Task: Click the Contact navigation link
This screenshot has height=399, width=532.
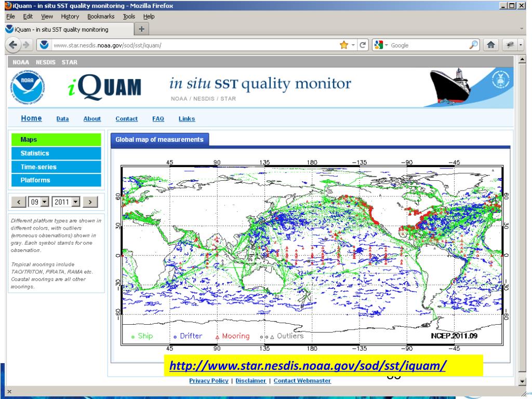Action: pyautogui.click(x=127, y=118)
